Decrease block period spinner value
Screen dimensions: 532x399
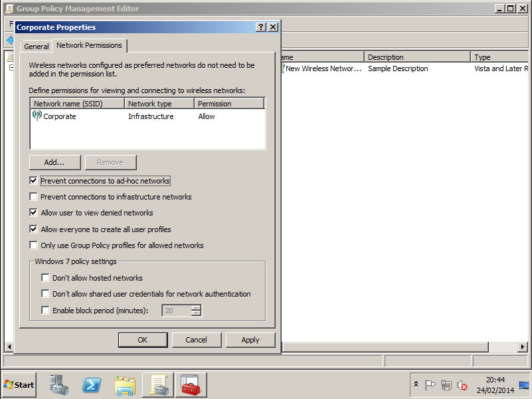pos(196,313)
